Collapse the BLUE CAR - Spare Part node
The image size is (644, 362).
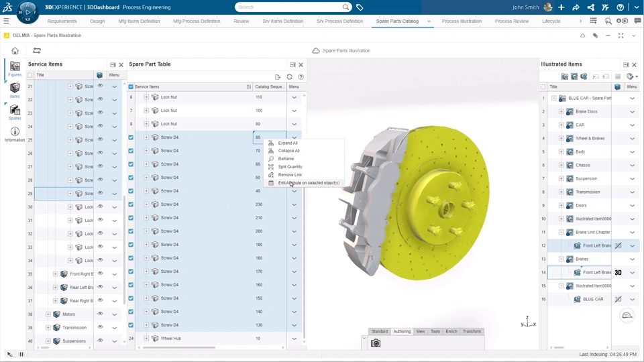point(553,98)
